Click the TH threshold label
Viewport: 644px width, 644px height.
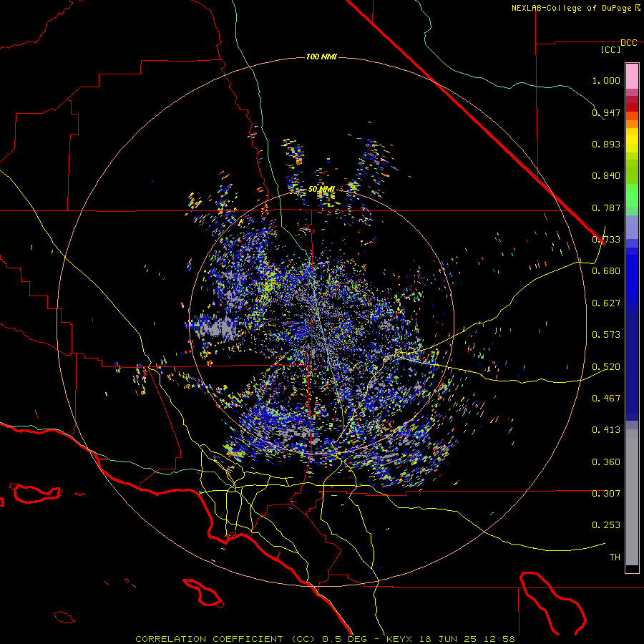click(x=615, y=557)
